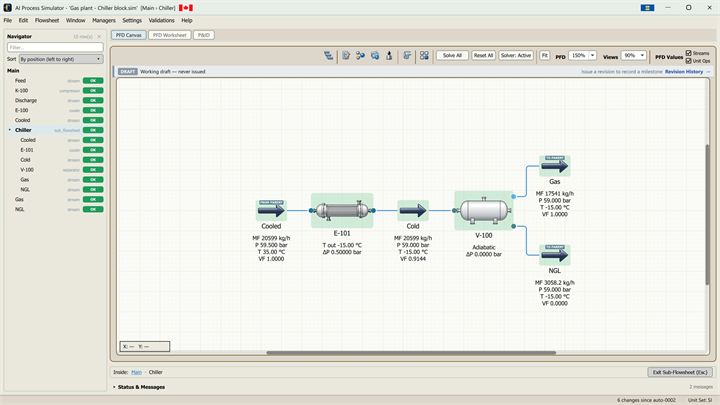Open the Flowsheet menu
720x405 pixels.
click(47, 21)
